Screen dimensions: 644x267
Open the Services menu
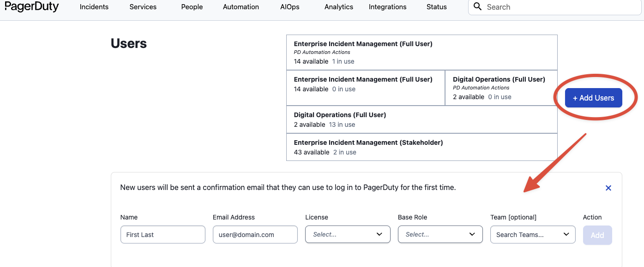click(143, 7)
